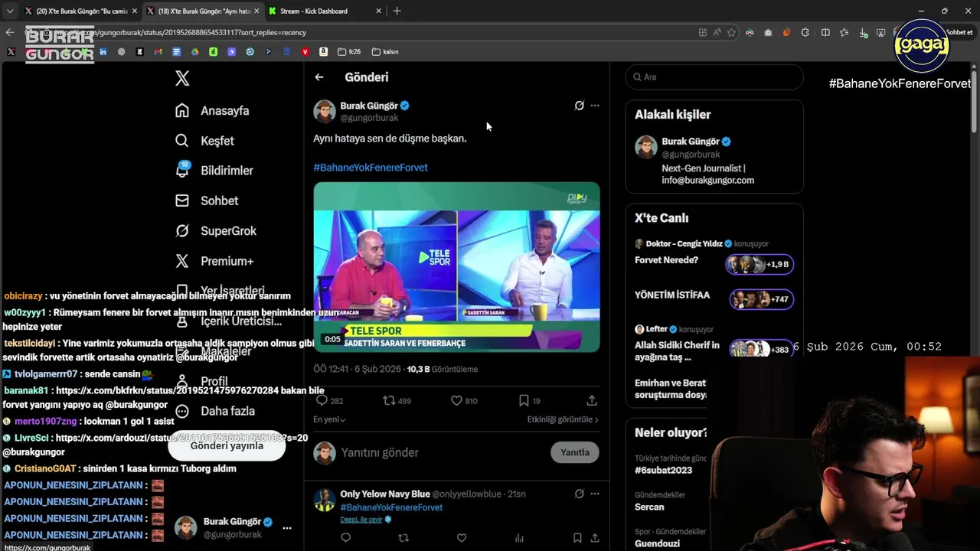Close the Stream - Kick Dashboard tab
980x551 pixels.
(x=378, y=11)
